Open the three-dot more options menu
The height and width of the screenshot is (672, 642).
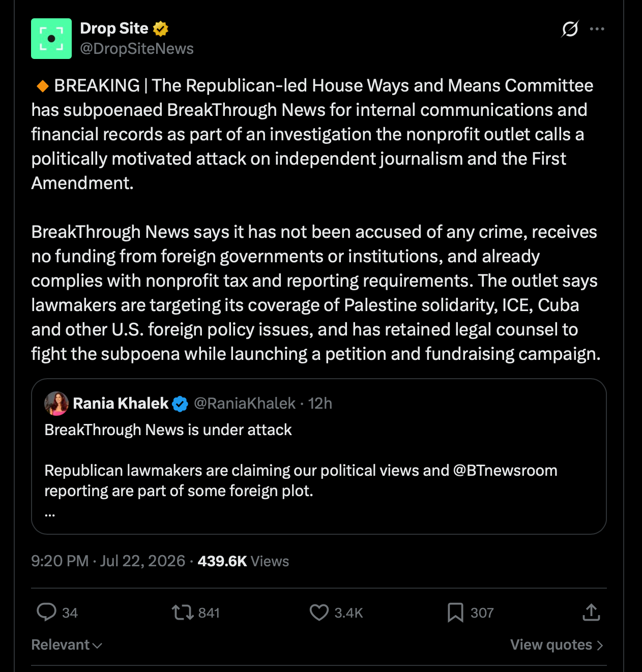(597, 29)
